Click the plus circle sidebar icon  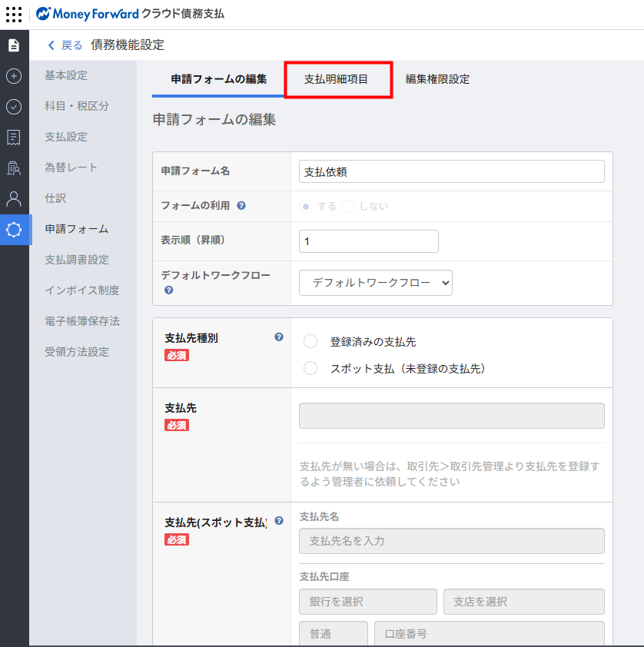pos(14,76)
